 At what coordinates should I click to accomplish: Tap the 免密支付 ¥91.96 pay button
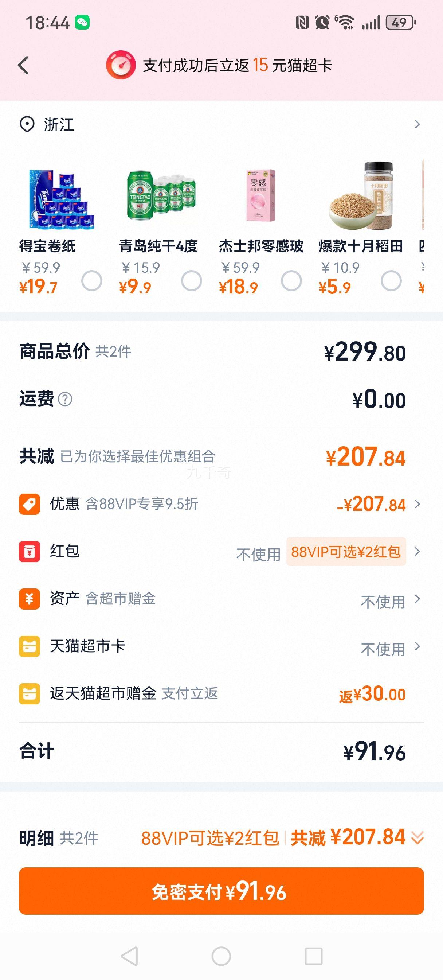(x=221, y=891)
